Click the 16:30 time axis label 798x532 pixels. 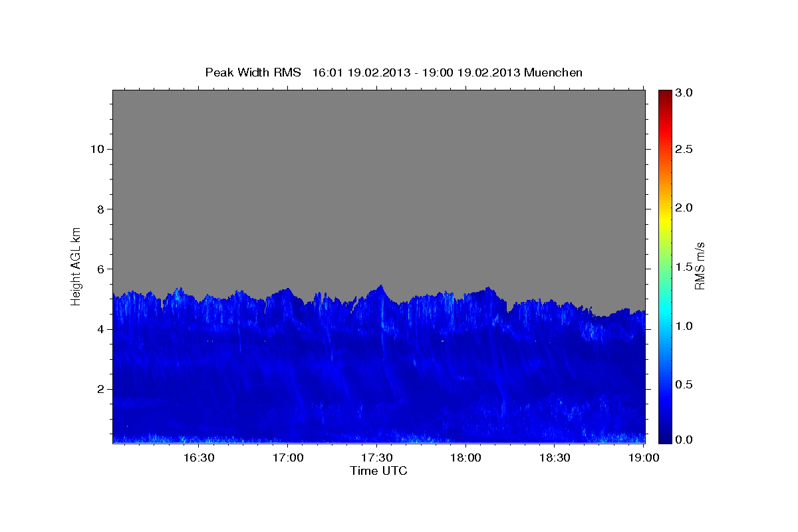pos(198,458)
